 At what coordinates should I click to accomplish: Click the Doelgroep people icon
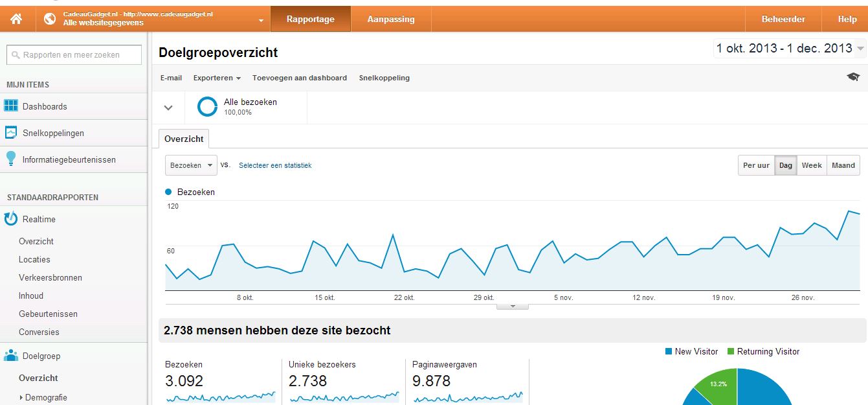(11, 356)
